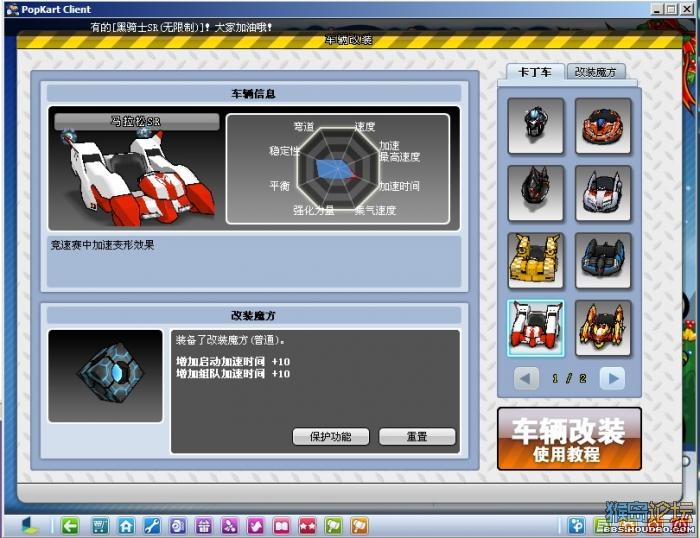The image size is (700, 538).
Task: Click the green back arrow icon
Action: click(x=70, y=526)
